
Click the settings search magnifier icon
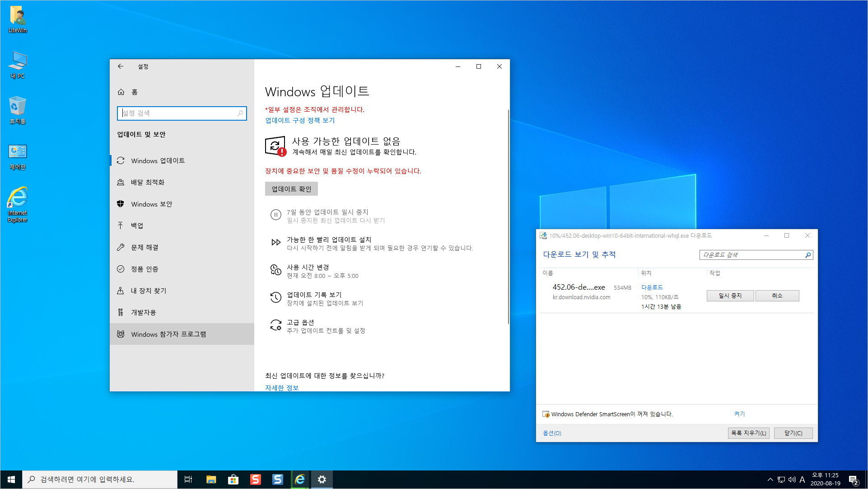[240, 113]
